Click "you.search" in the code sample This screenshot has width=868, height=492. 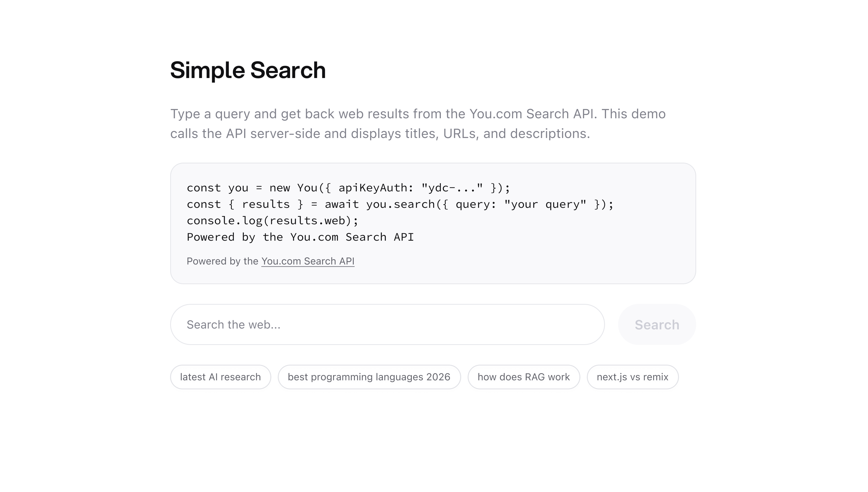pos(400,205)
